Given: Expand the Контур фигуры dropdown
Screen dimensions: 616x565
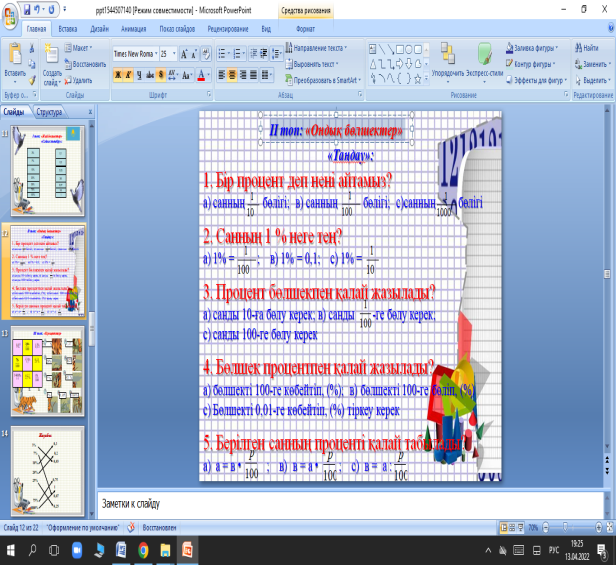Looking at the screenshot, I should click(x=531, y=64).
